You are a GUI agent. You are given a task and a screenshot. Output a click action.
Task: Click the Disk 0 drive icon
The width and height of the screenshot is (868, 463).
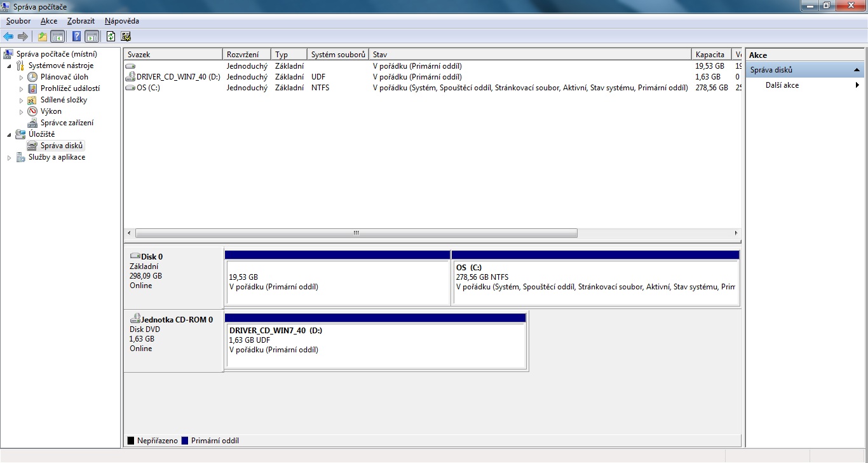(135, 256)
